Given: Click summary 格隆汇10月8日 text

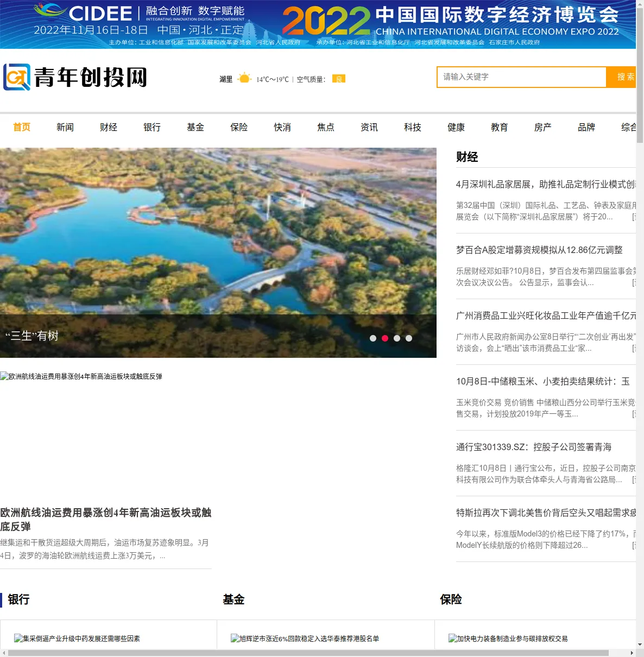Looking at the screenshot, I should click(546, 474).
